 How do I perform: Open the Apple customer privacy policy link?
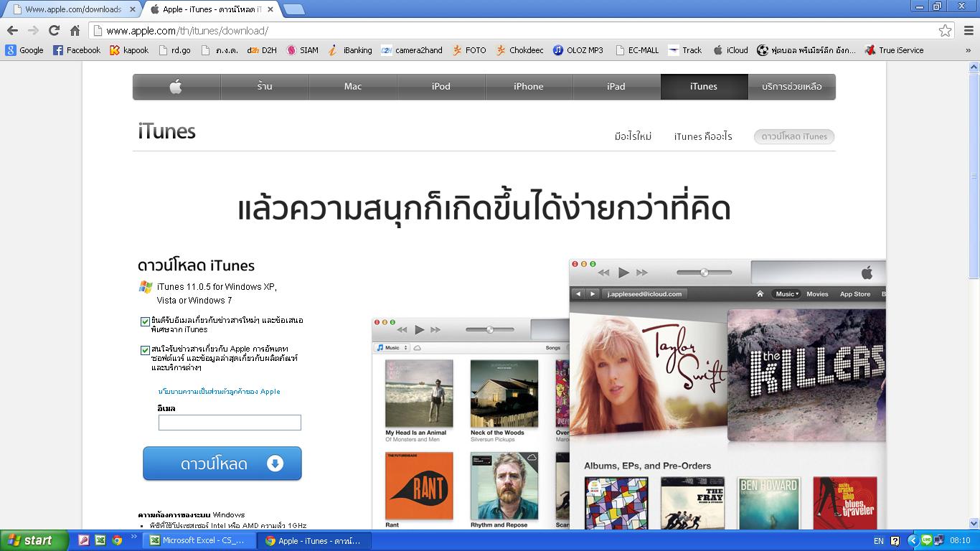tap(219, 392)
